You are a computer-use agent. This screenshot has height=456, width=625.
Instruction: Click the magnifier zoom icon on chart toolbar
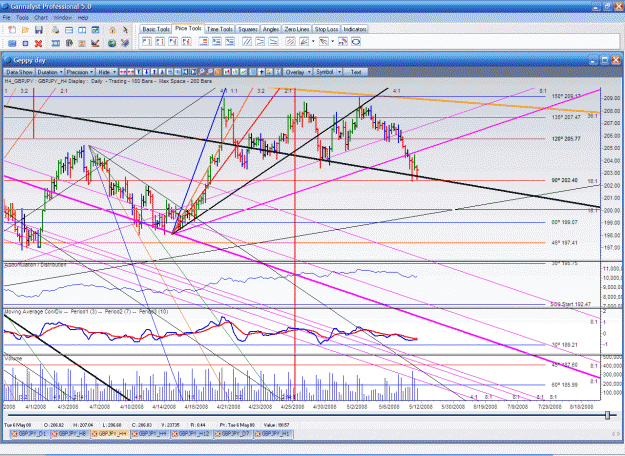[x=202, y=72]
